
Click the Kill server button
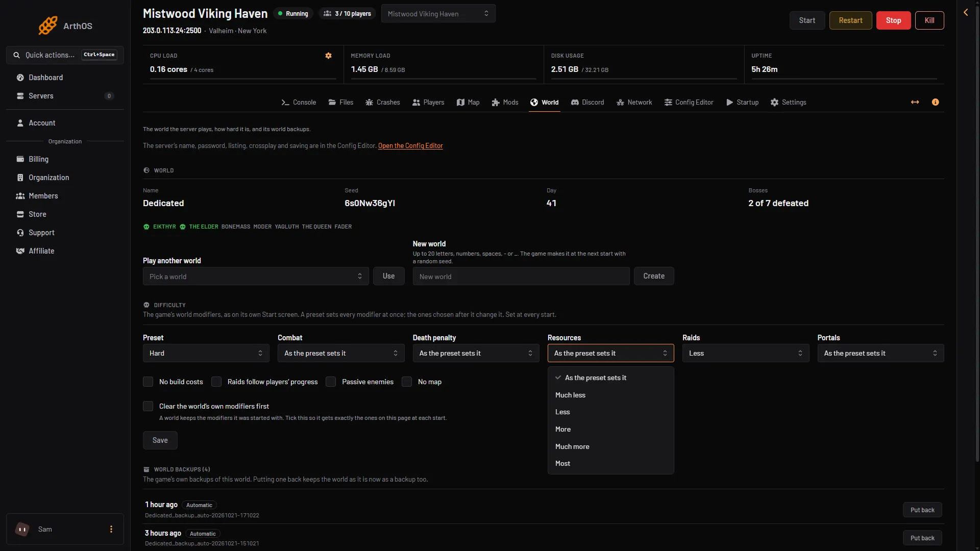929,20
